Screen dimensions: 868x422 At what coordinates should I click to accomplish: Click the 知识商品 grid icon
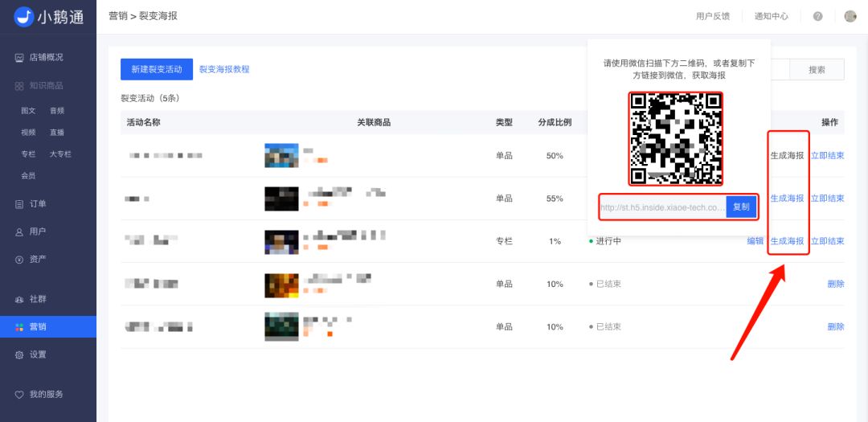(19, 86)
